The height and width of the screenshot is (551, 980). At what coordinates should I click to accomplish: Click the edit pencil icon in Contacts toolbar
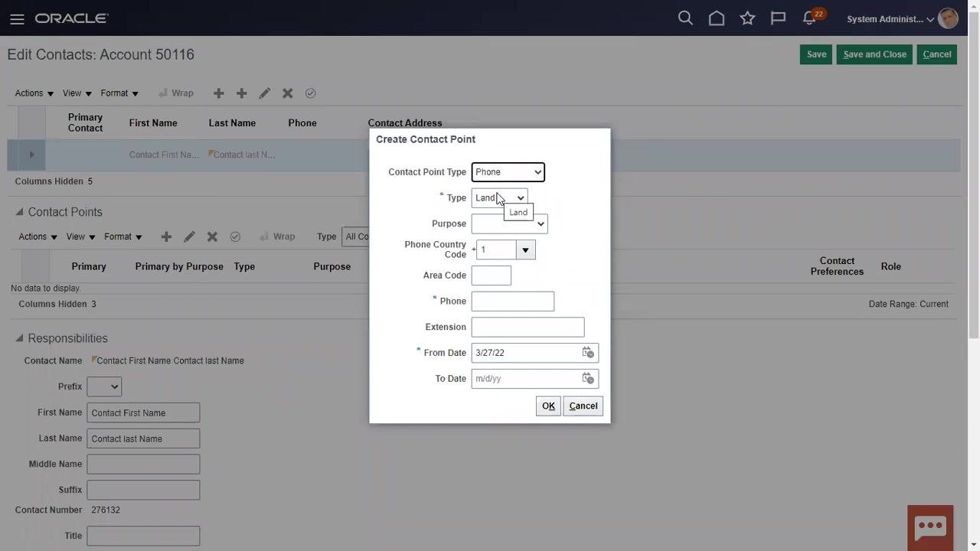point(265,93)
